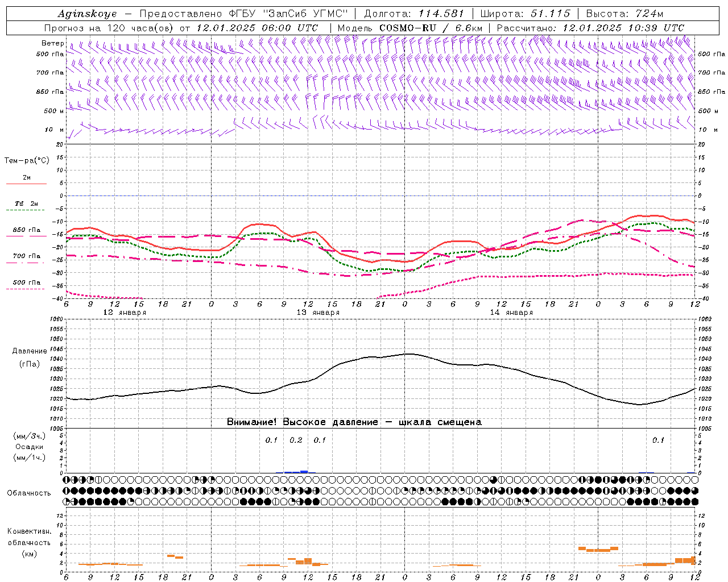The height and width of the screenshot is (582, 728).
Task: Click the elevation text Высота: 724м
Action: [624, 14]
